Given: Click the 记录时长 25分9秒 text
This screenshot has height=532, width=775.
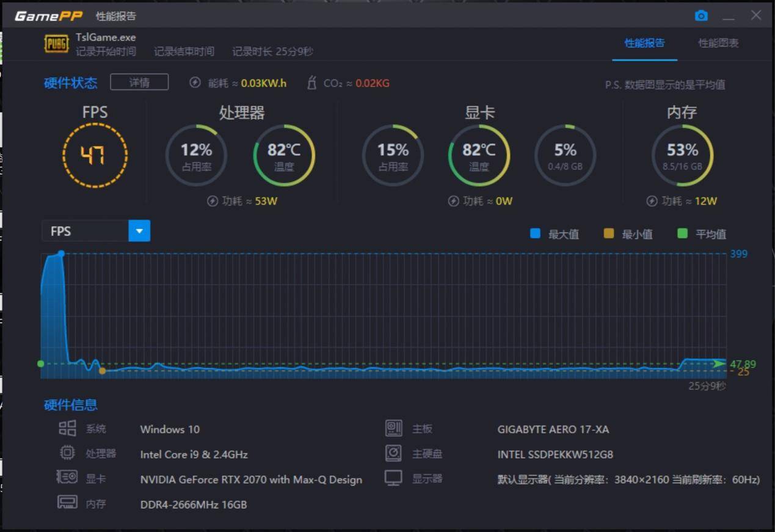Looking at the screenshot, I should [272, 51].
